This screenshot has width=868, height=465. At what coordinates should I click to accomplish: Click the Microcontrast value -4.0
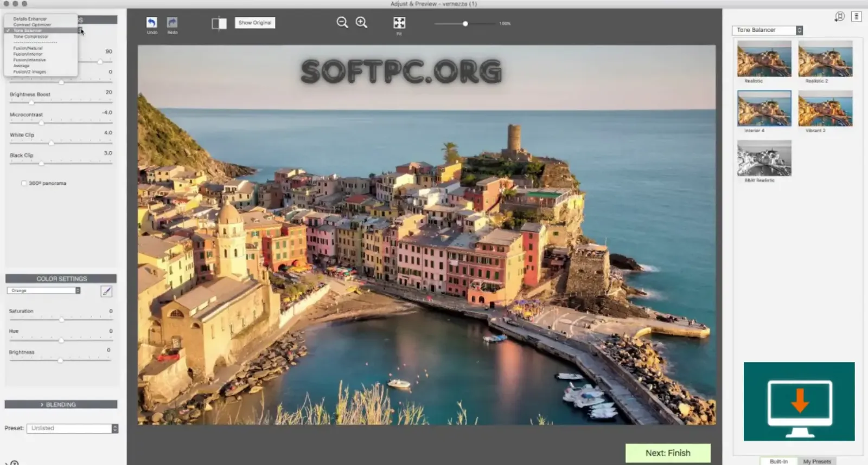(107, 113)
